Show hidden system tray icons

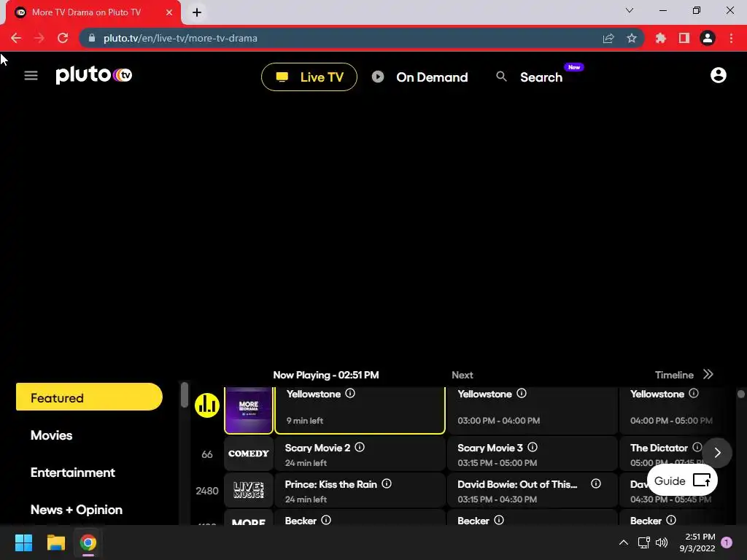point(623,542)
